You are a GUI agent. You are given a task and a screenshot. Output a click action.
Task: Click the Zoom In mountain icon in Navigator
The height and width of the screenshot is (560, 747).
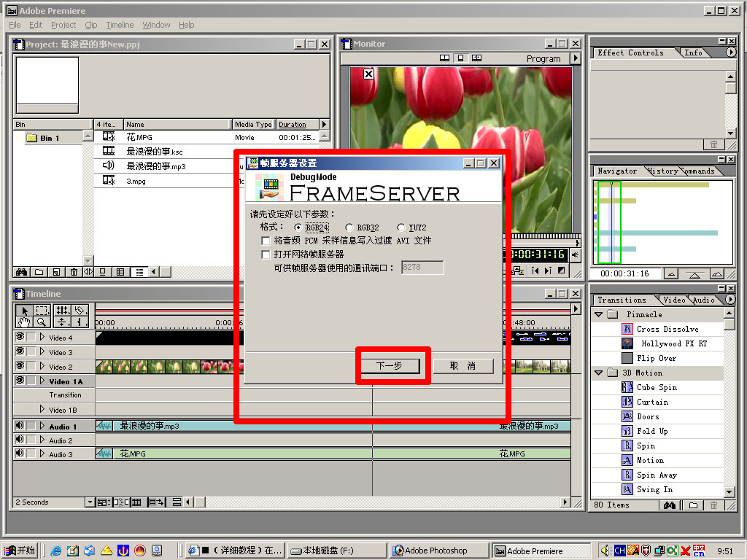tap(717, 274)
